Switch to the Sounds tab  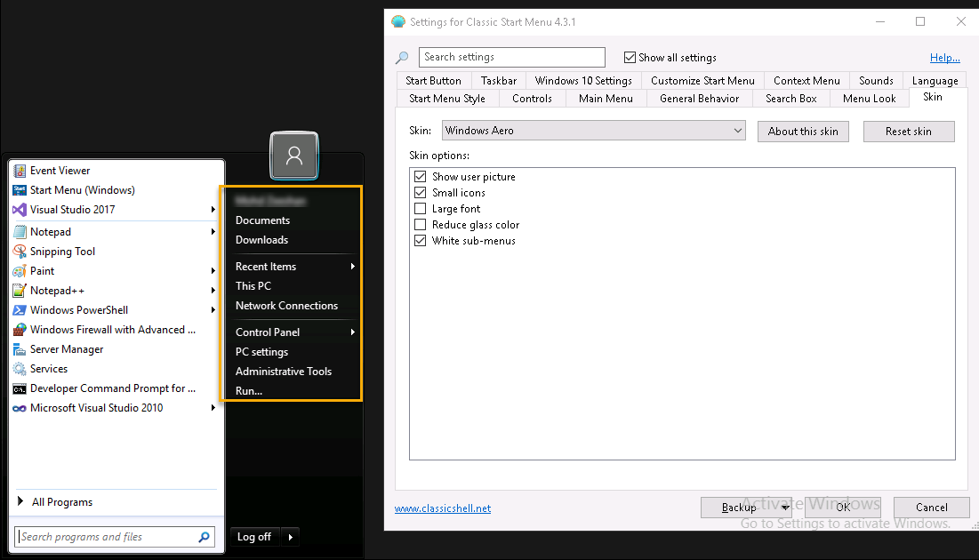876,81
